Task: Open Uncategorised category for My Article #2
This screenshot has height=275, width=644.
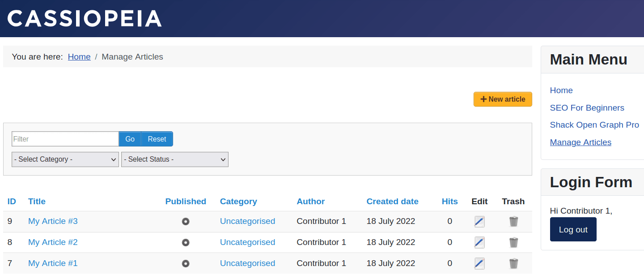Action: pos(247,242)
